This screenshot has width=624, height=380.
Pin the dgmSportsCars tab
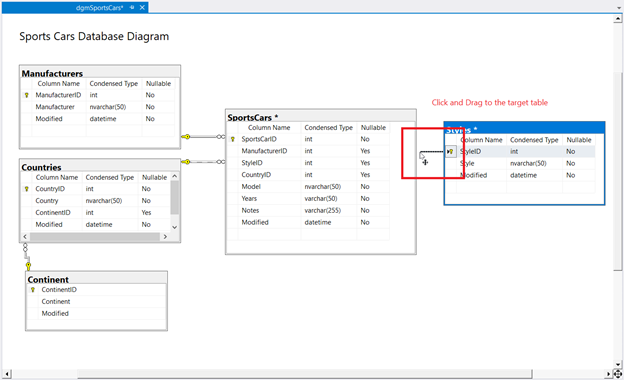132,8
